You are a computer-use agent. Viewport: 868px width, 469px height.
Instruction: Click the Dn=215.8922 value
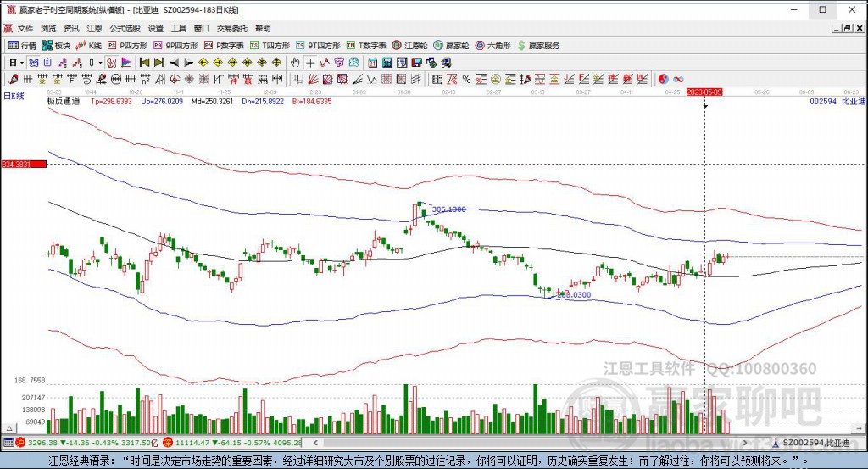click(263, 101)
